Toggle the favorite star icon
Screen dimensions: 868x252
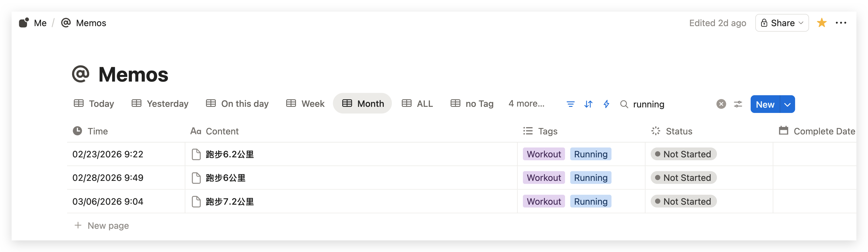(x=822, y=23)
